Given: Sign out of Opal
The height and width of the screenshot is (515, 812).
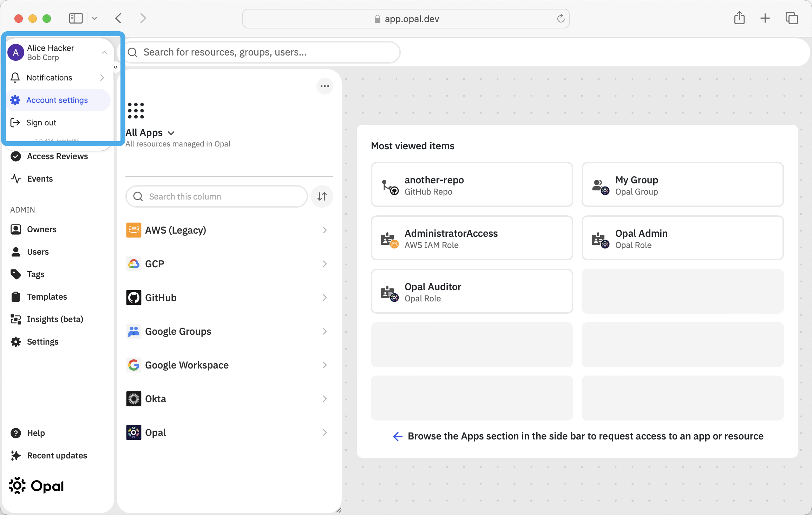Looking at the screenshot, I should [x=59, y=123].
